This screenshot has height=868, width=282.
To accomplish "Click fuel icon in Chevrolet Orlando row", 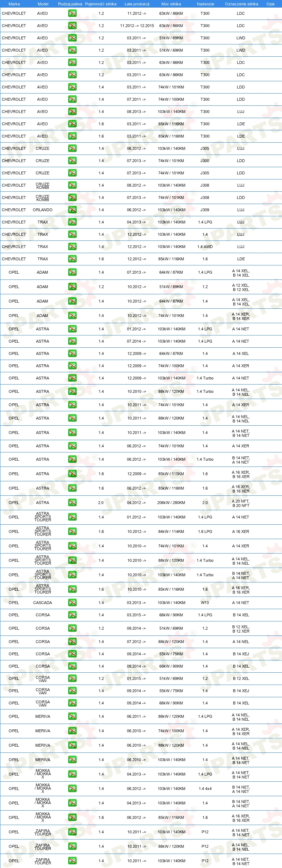I will [72, 210].
